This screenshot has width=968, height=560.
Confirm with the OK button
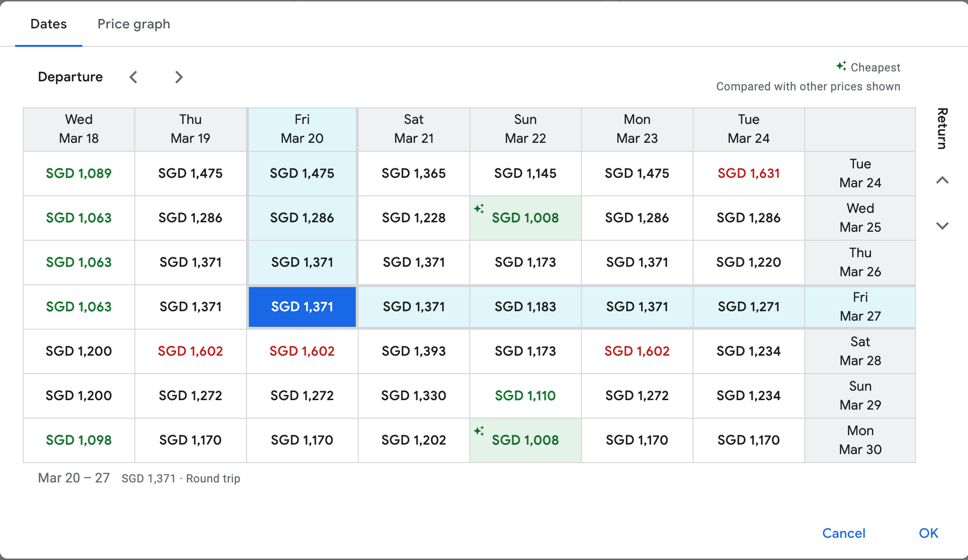click(x=928, y=533)
